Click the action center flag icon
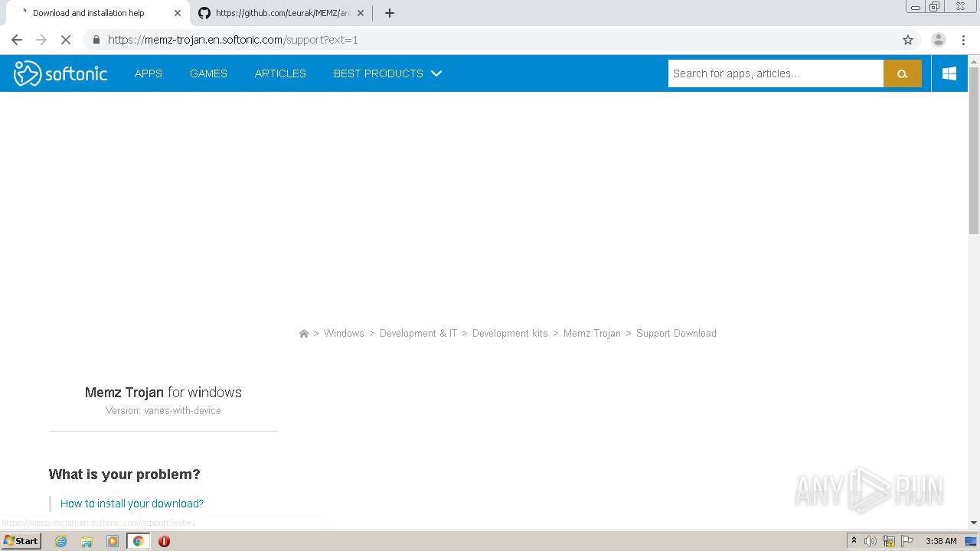 click(907, 541)
